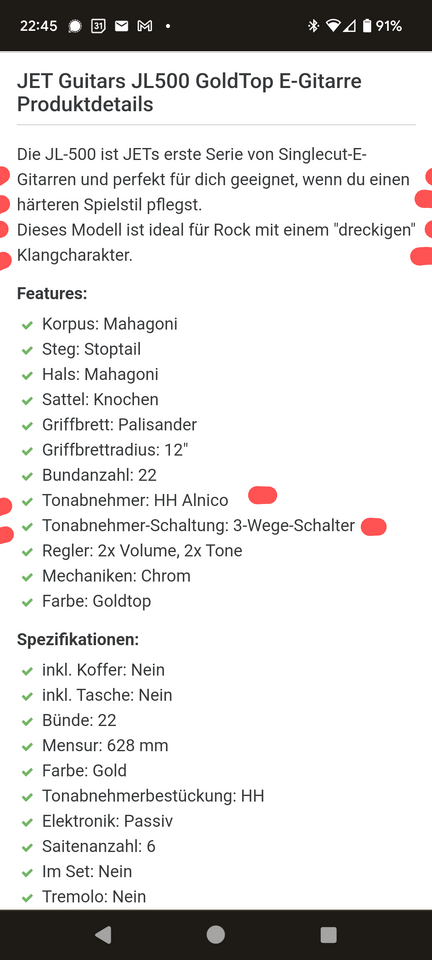Tap the calendar 31 status bar icon
Viewport: 432px width, 960px height.
pyautogui.click(x=98, y=26)
